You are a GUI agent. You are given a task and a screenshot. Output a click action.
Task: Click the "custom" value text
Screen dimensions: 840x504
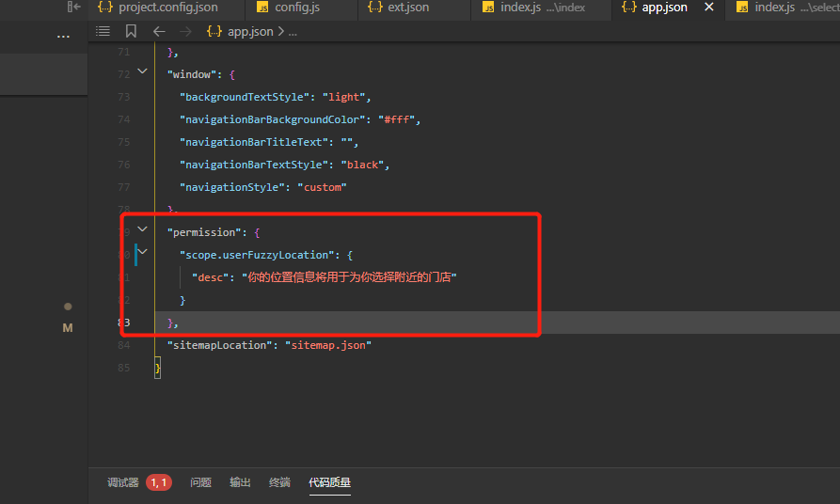click(322, 187)
